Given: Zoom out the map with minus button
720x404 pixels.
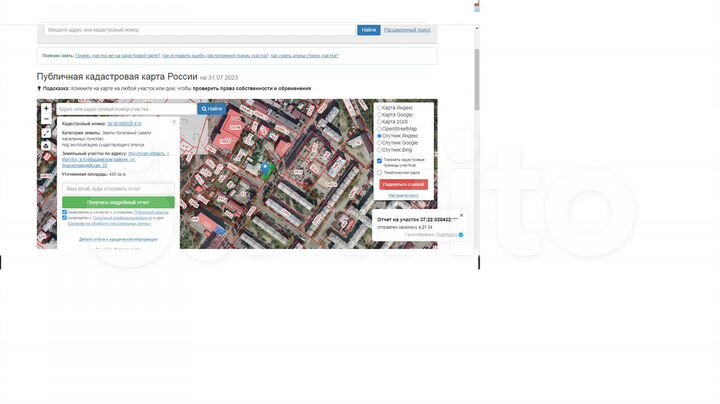Looking at the screenshot, I should coord(46,119).
